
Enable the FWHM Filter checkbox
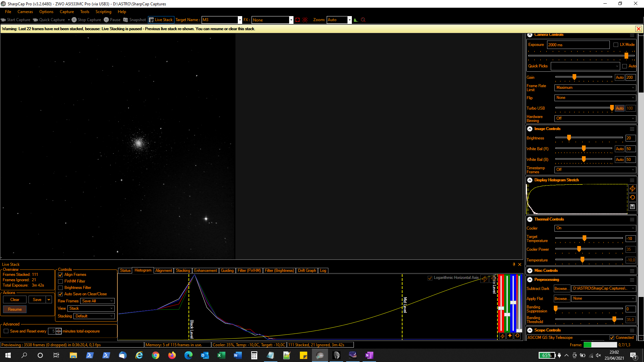coord(61,282)
